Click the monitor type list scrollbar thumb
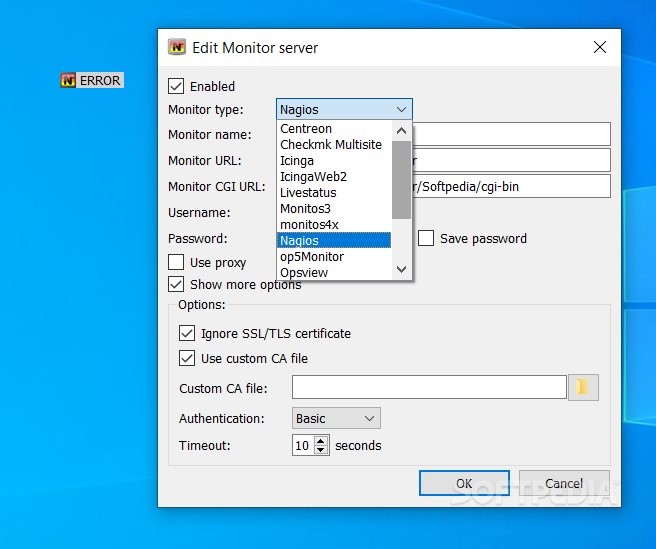The height and width of the screenshot is (549, 656). click(401, 180)
